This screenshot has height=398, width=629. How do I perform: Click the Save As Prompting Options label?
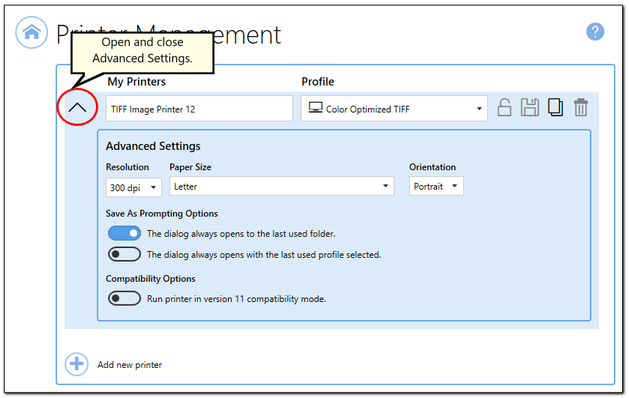click(x=162, y=213)
